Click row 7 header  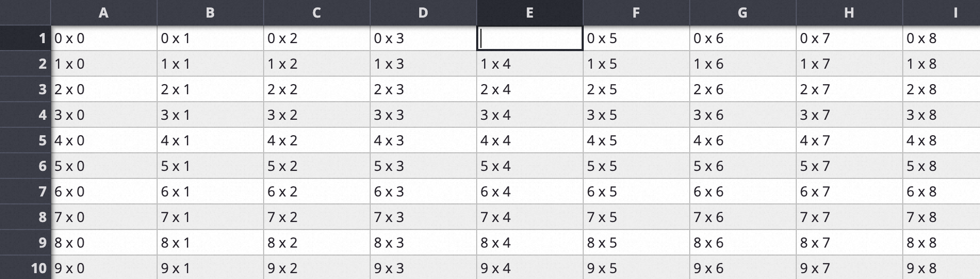[x=25, y=192]
